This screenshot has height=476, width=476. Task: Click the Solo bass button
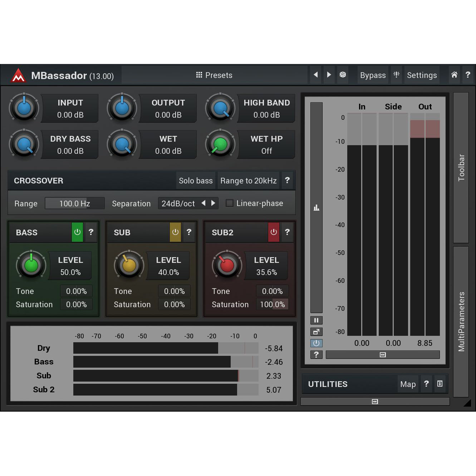[196, 181]
